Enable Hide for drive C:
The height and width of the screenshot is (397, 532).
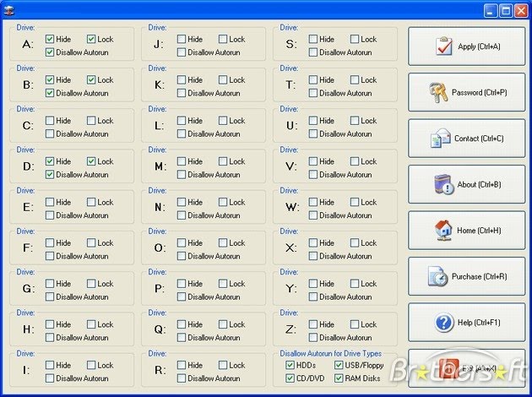[x=50, y=121]
